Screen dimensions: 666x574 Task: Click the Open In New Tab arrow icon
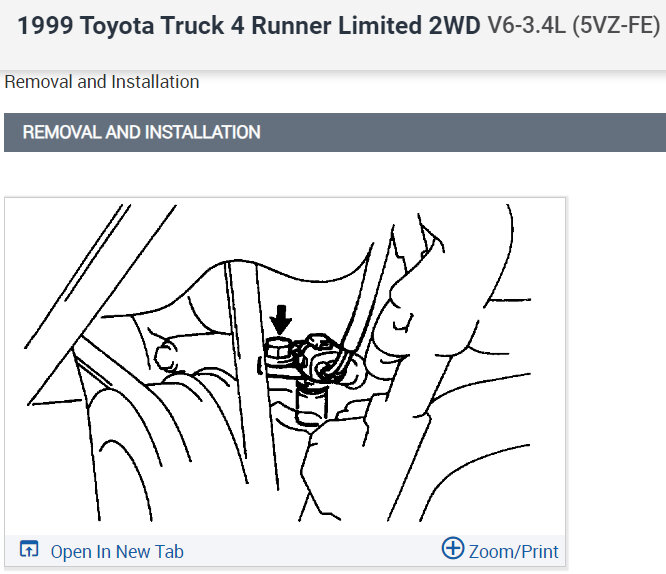29,549
